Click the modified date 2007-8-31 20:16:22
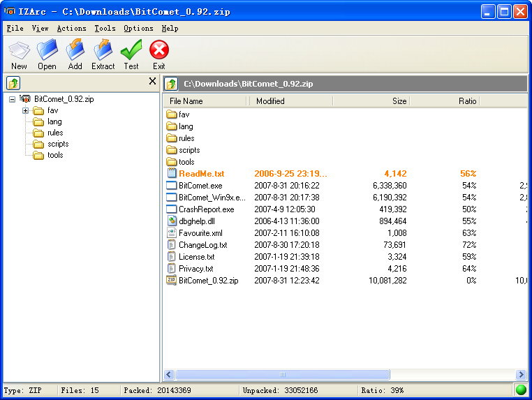 287,186
